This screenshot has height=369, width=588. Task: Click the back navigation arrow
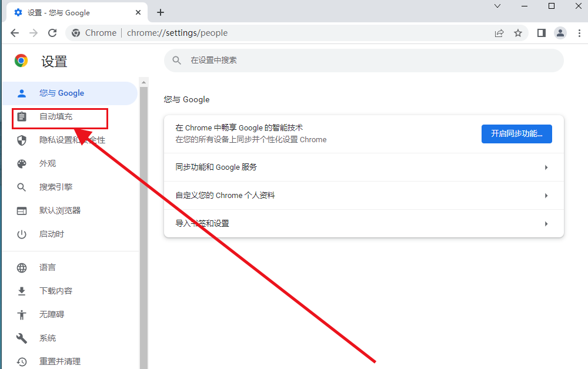click(15, 33)
